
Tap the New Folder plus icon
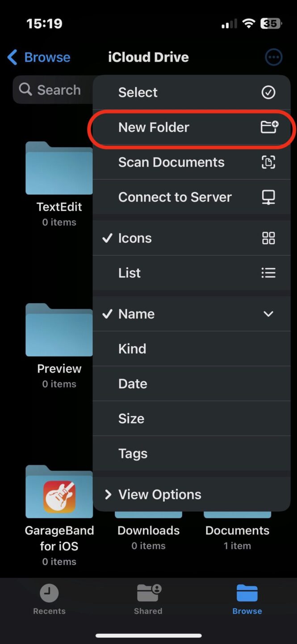[269, 127]
